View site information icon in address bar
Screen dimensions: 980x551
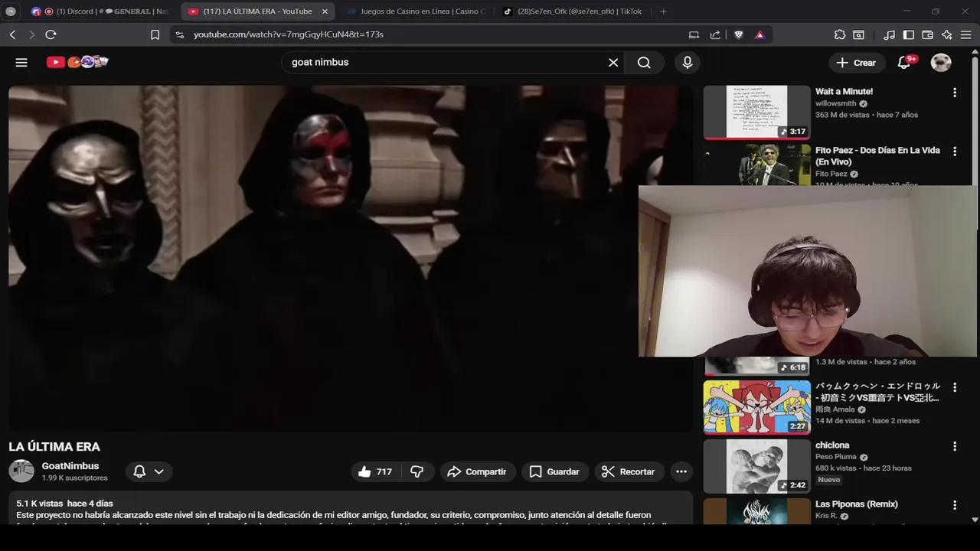(x=179, y=34)
